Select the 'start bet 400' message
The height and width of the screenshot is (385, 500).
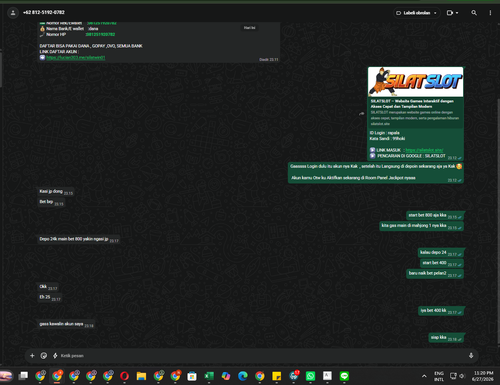point(442,263)
